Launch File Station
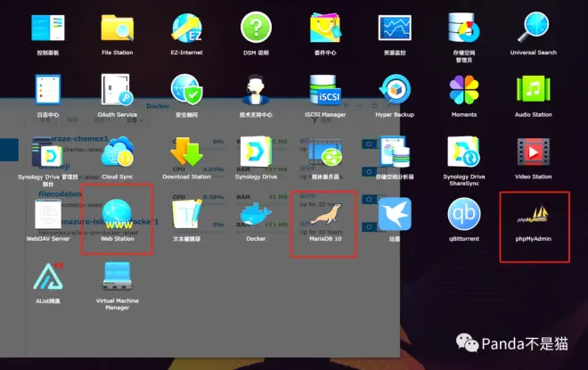Image resolution: width=588 pixels, height=370 pixels. [118, 29]
